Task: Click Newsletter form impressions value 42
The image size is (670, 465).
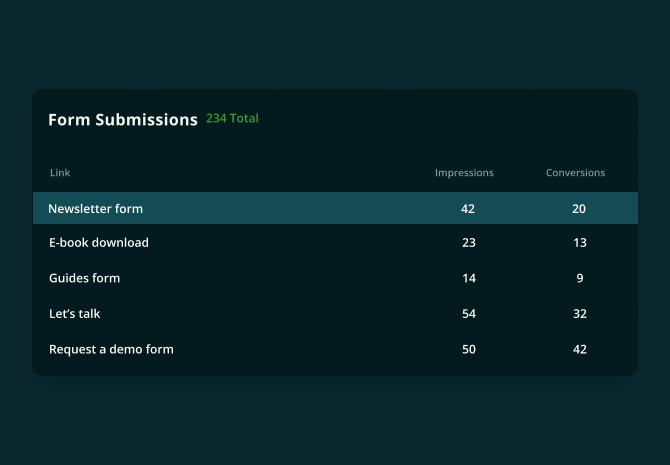Action: tap(467, 209)
